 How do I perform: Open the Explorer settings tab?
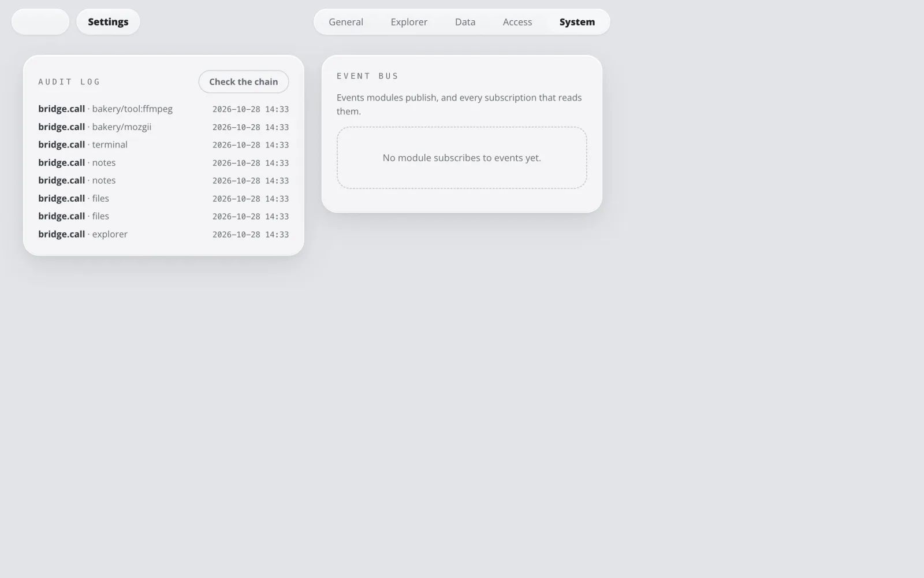tap(409, 22)
